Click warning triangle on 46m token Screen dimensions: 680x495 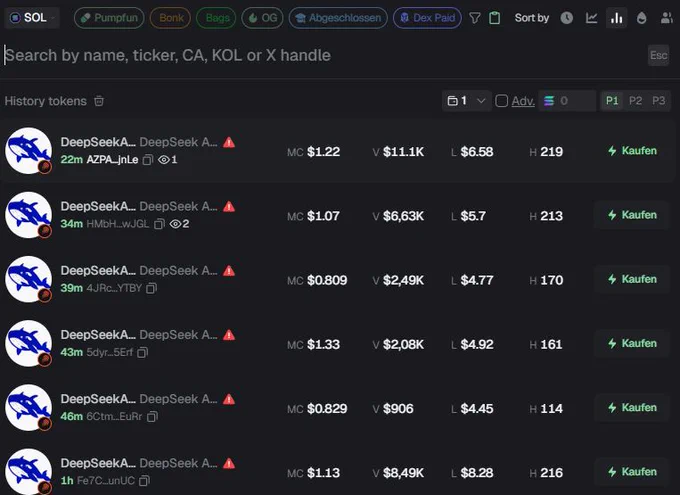(229, 399)
